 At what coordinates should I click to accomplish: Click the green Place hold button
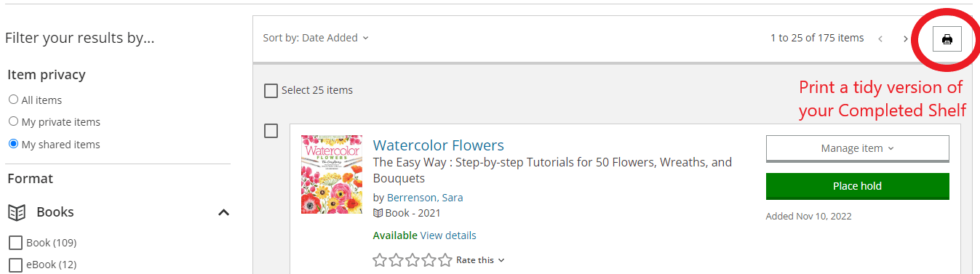tap(858, 186)
